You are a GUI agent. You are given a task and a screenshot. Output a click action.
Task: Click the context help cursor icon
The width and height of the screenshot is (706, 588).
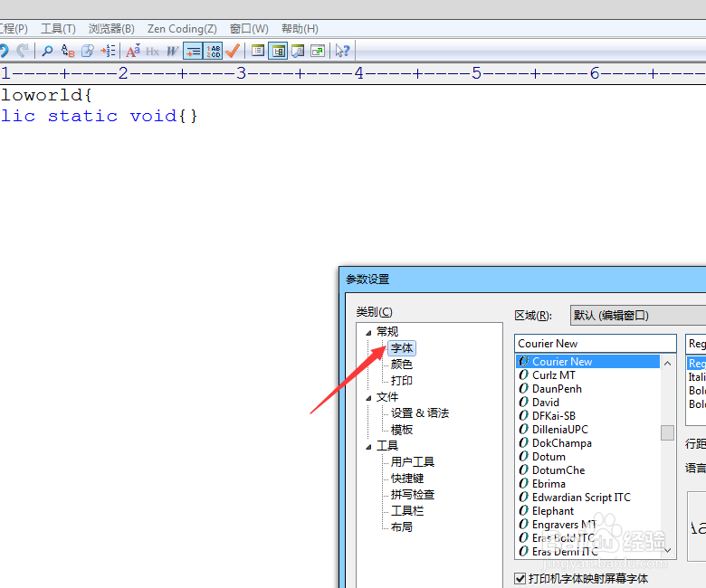coord(342,51)
